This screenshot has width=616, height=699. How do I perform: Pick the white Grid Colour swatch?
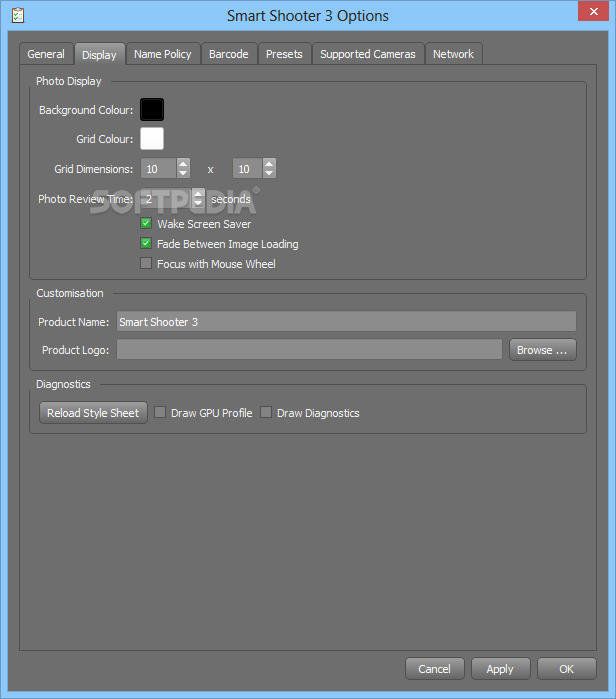152,139
